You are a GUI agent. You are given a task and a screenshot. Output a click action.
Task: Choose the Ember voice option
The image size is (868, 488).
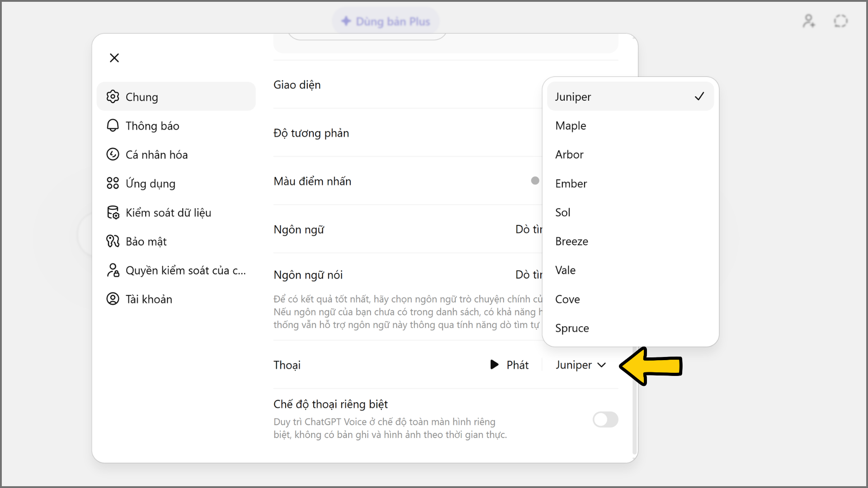630,183
